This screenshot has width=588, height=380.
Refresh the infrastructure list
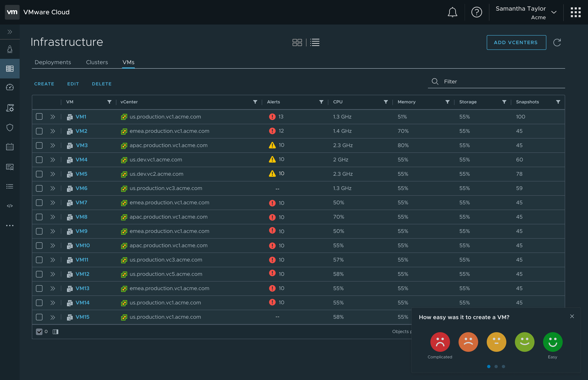[x=557, y=42]
